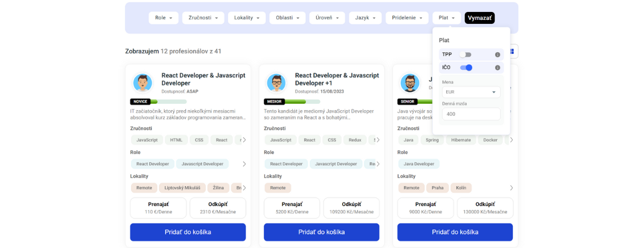Open the Mena currency dropdown

[x=471, y=92]
